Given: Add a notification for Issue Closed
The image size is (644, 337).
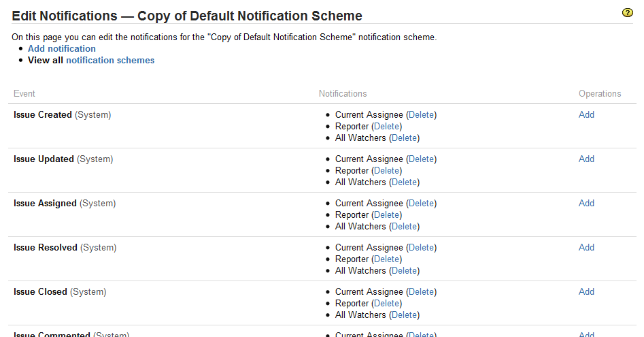Looking at the screenshot, I should [586, 292].
